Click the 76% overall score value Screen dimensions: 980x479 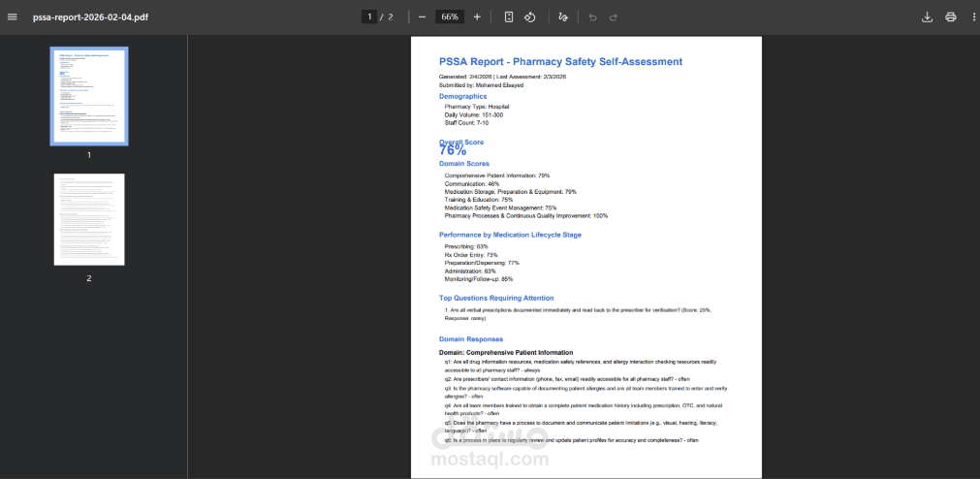(x=453, y=150)
